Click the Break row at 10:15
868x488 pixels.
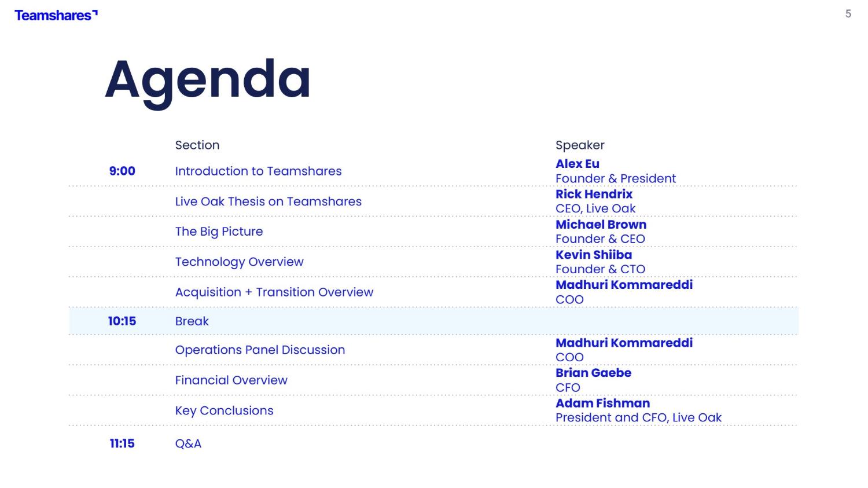[x=192, y=321]
